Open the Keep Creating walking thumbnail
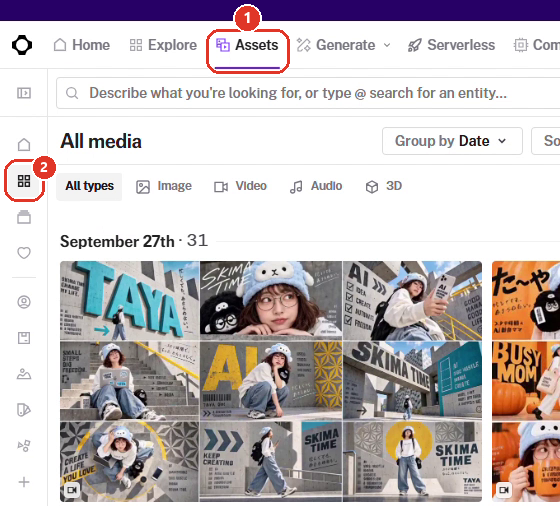Image resolution: width=560 pixels, height=506 pixels. (271, 461)
